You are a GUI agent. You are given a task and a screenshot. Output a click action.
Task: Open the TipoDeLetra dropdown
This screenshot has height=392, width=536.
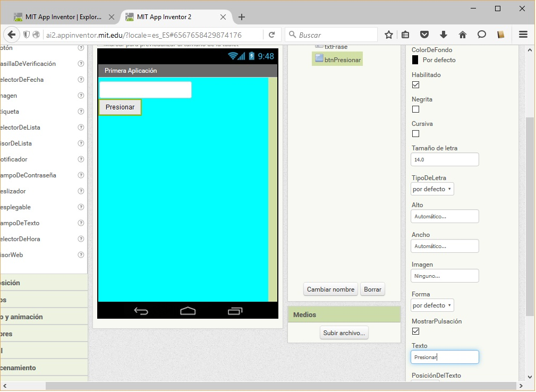click(x=432, y=189)
